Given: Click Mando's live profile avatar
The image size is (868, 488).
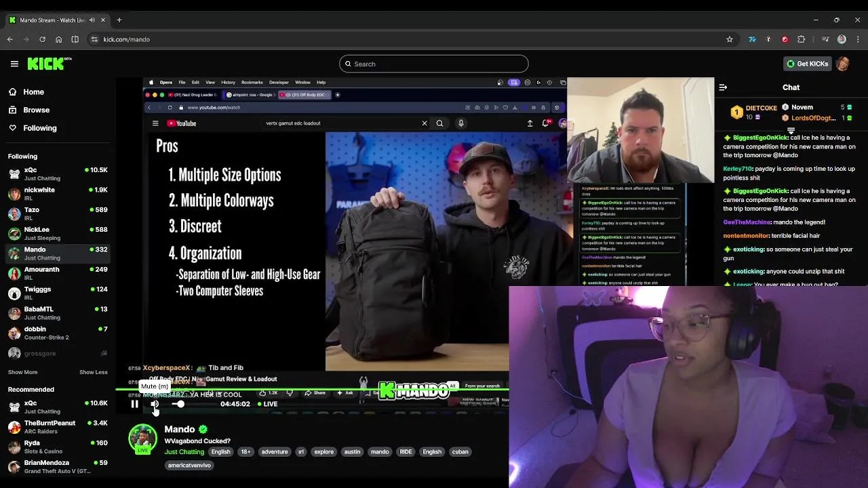Looking at the screenshot, I should [x=142, y=439].
